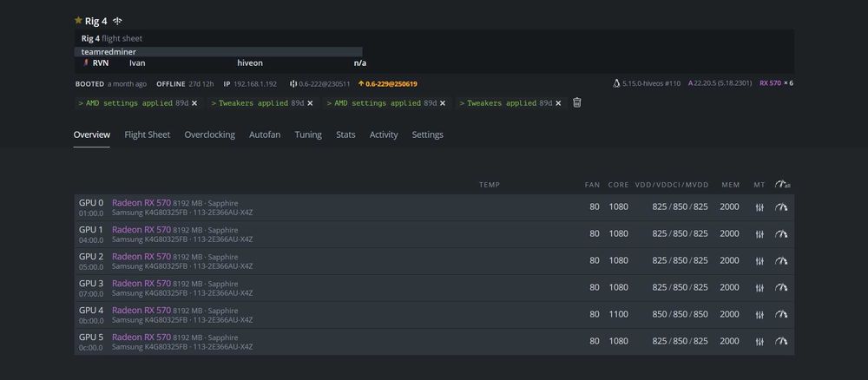Select the Radeon RX 570 GPU 2 name
Screen dimensions: 868x380
pyautogui.click(x=141, y=257)
